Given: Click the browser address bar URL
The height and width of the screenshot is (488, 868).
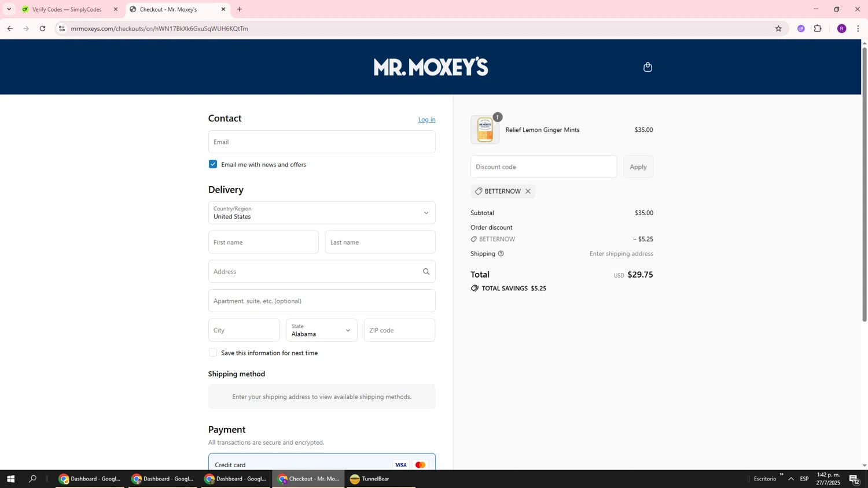Looking at the screenshot, I should (160, 28).
